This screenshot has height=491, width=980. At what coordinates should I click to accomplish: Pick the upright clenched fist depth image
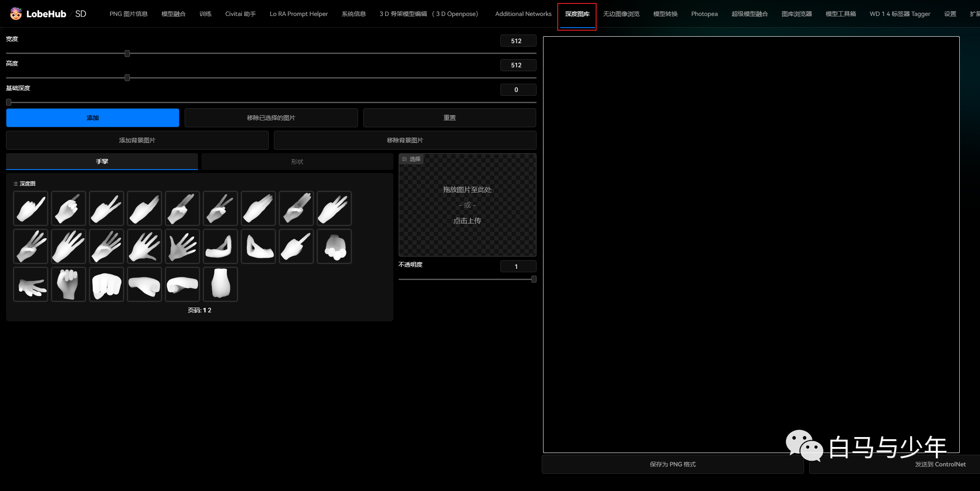click(x=69, y=284)
